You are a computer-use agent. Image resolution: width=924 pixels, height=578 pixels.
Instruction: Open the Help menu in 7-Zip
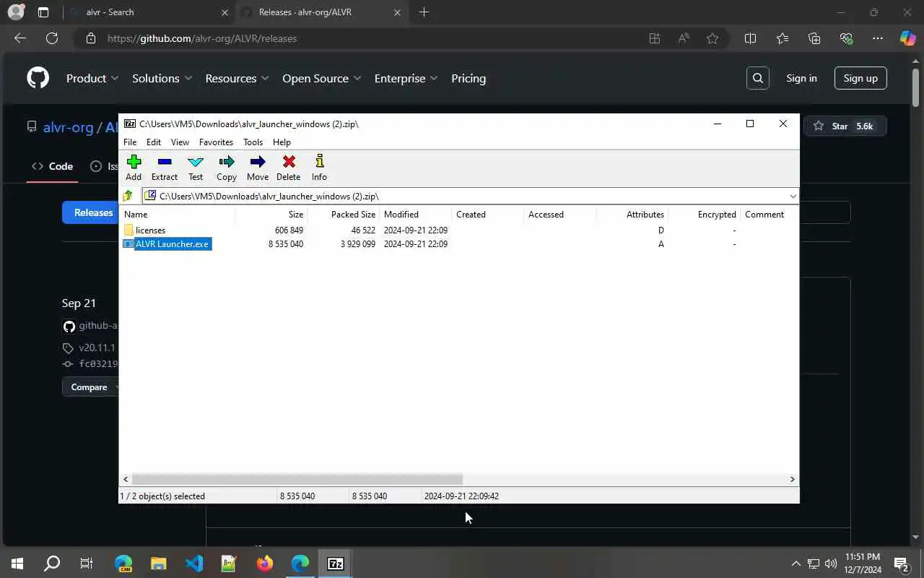pos(282,142)
